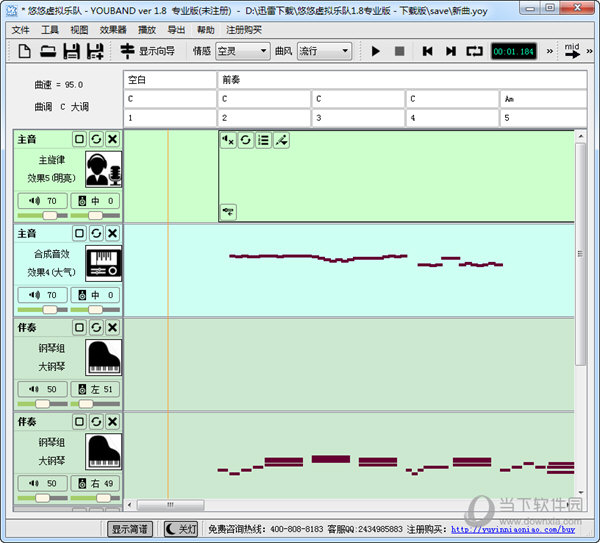Open the 工具 menu
This screenshot has width=600, height=543.
coord(50,30)
